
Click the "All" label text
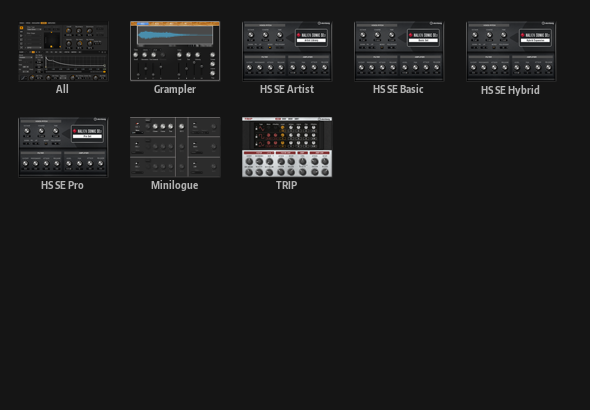coord(62,89)
